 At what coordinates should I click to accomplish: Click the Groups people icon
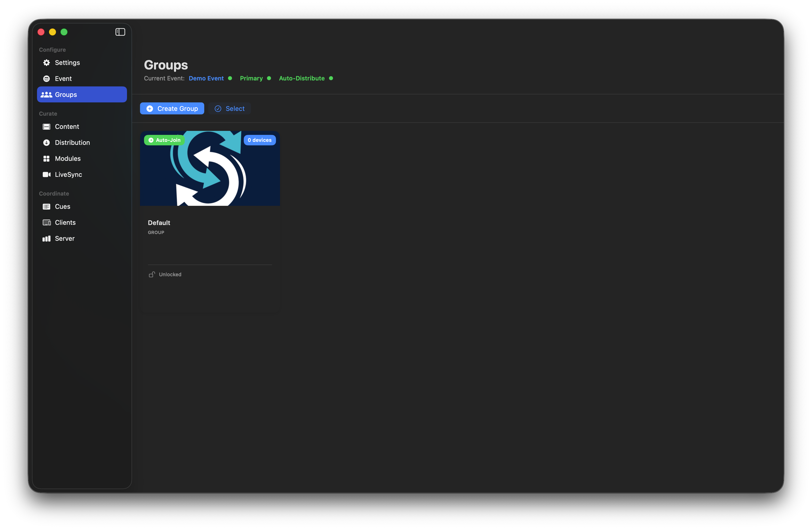click(x=46, y=95)
